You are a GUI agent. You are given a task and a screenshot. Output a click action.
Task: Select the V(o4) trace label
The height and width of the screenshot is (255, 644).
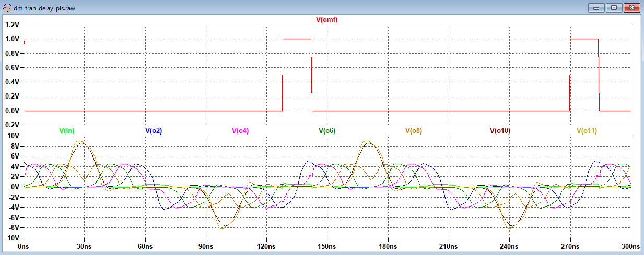240,131
